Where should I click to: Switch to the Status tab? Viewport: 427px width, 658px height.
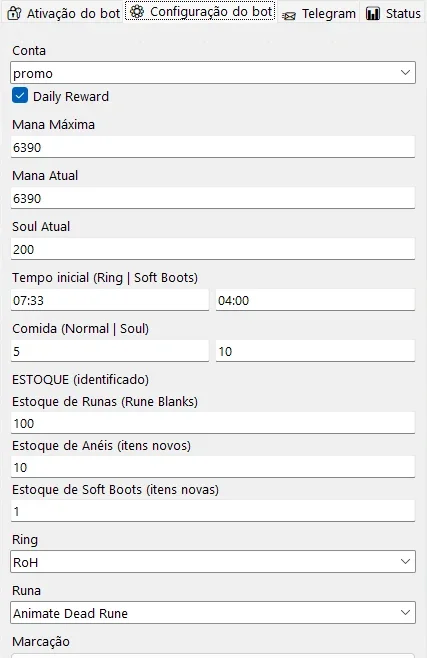coord(393,13)
